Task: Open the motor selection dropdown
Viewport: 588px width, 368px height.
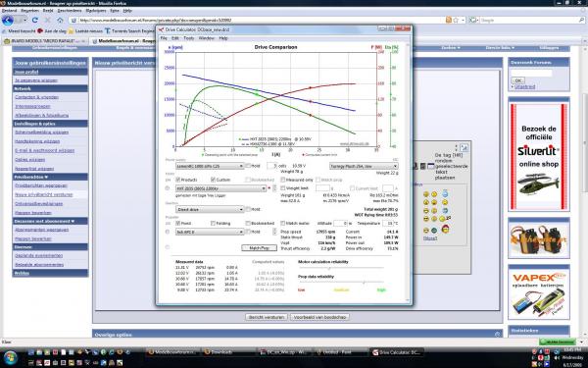Action: [x=220, y=188]
